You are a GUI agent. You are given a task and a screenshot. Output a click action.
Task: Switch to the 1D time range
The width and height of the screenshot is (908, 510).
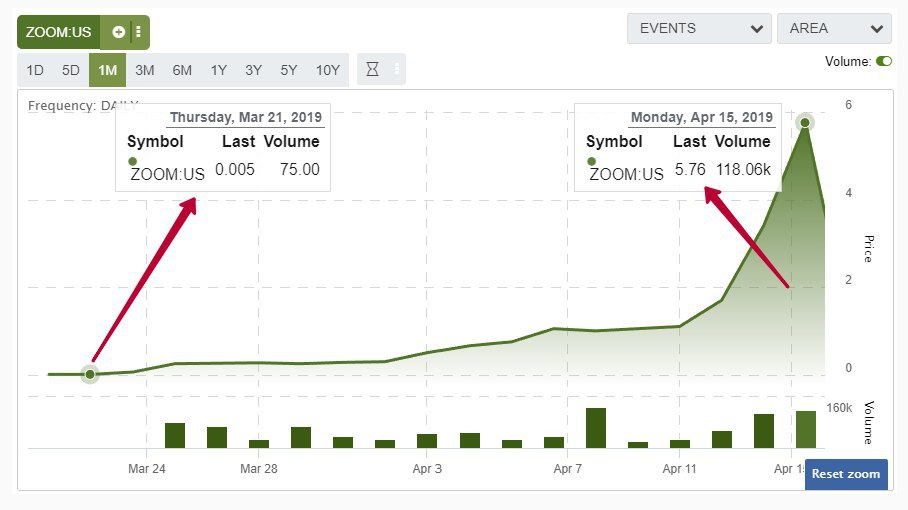[x=35, y=70]
